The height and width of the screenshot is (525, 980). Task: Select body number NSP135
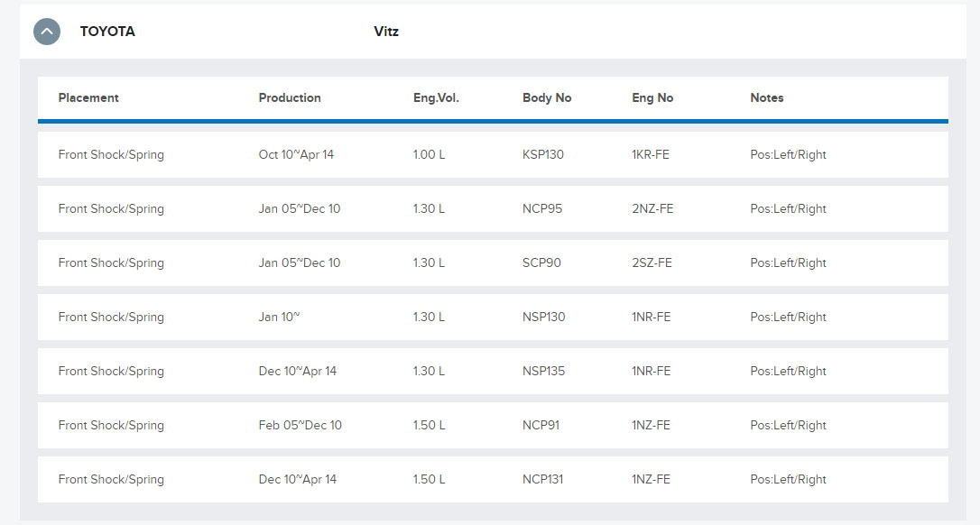544,372
